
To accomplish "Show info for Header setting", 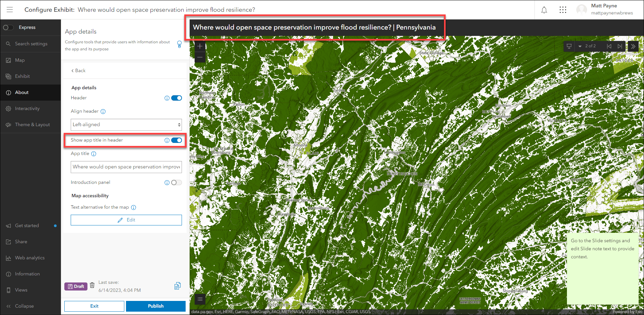I will coord(167,98).
